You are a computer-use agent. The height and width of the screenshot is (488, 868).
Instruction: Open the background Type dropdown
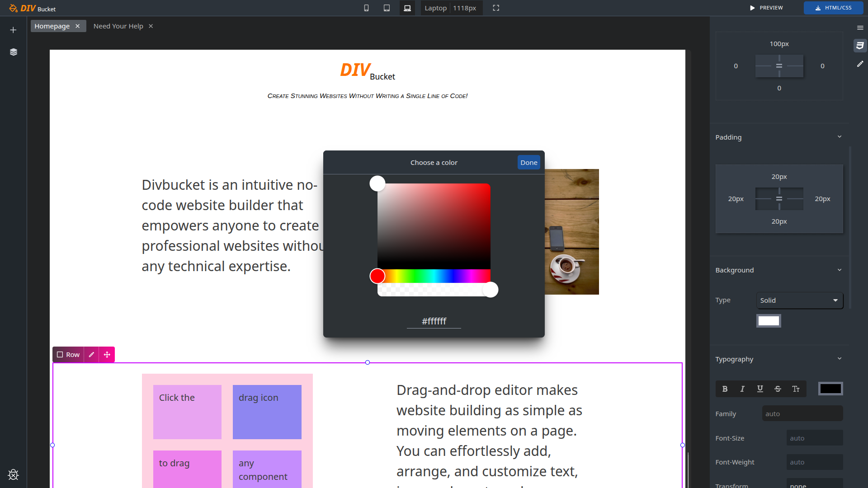coord(799,300)
